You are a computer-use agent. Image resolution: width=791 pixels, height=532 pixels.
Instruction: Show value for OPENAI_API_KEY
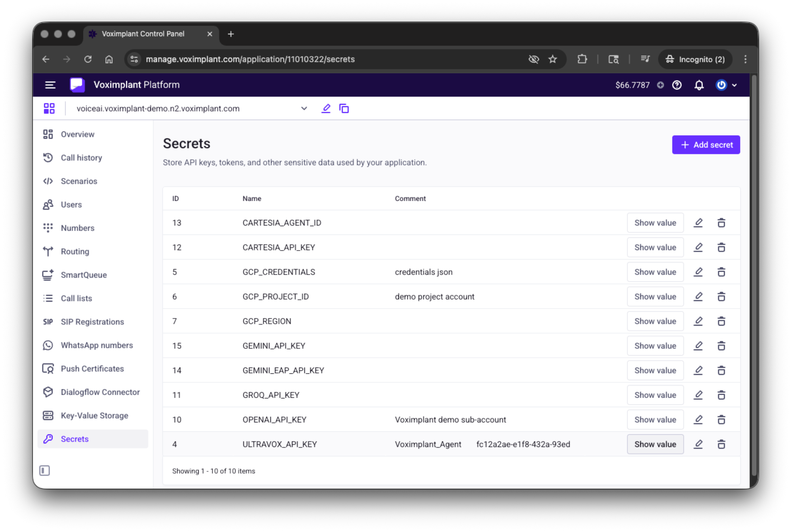[655, 420]
